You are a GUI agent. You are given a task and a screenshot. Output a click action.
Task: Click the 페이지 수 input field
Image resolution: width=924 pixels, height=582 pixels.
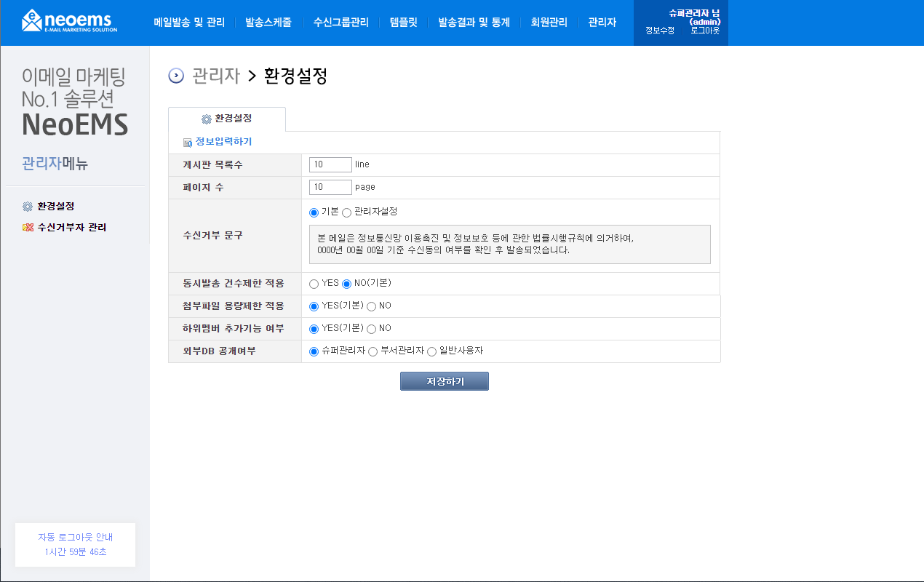coord(330,187)
